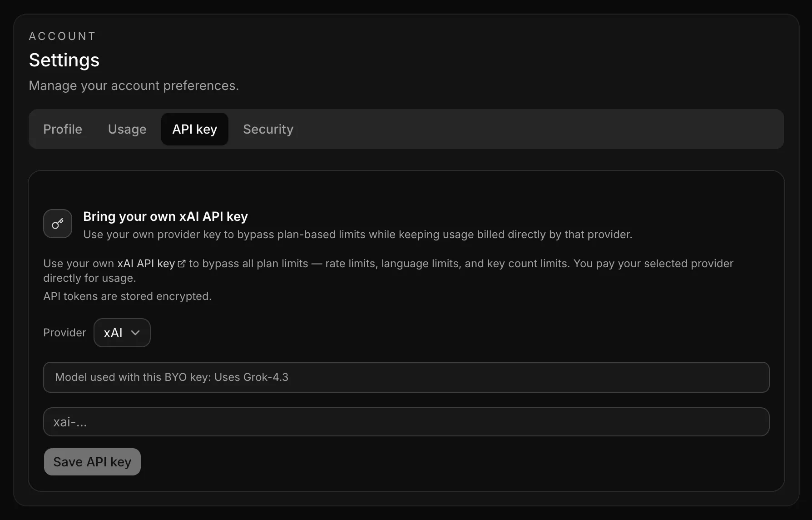Switch to the Usage tab
Image resolution: width=812 pixels, height=520 pixels.
(127, 129)
